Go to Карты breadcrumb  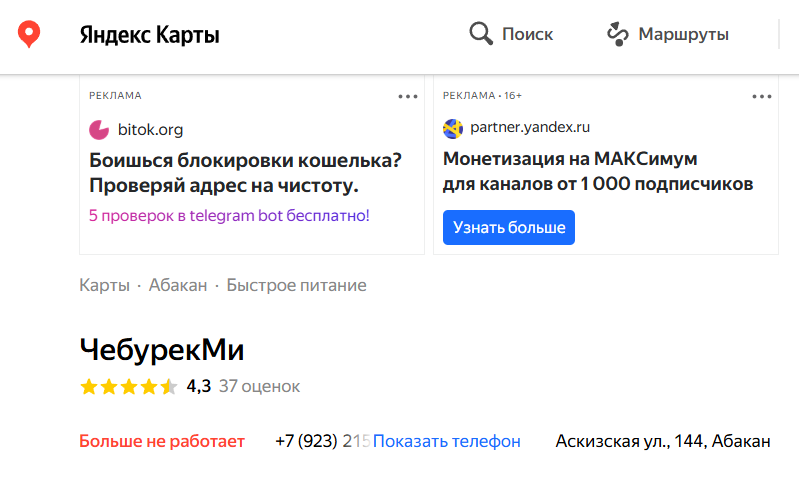(104, 285)
